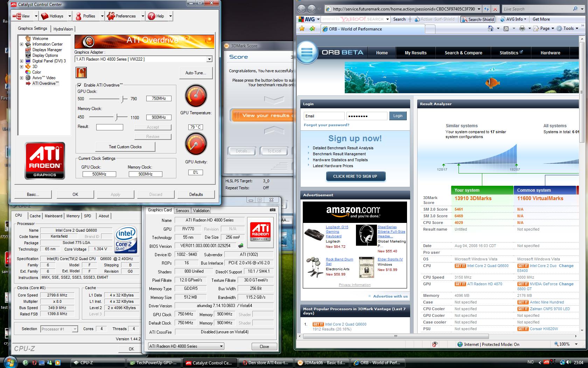
Task: Click the Result input field in Overdrive
Action: 110,127
